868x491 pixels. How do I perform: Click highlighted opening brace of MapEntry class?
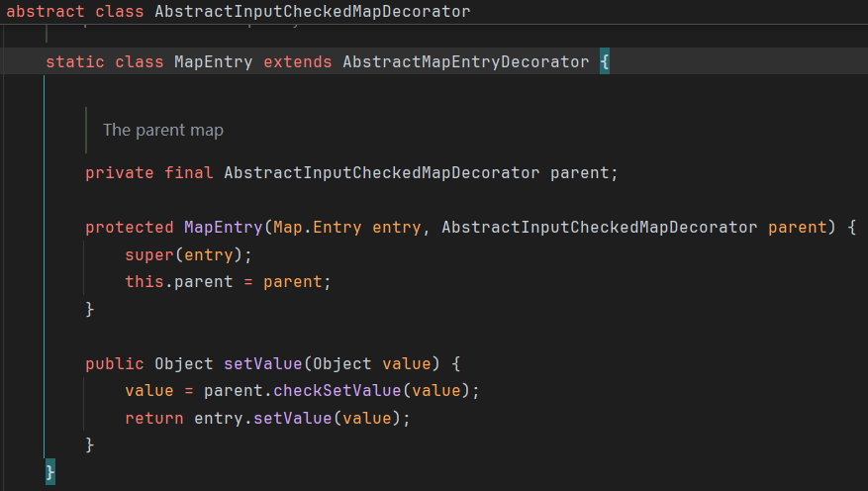pos(605,61)
